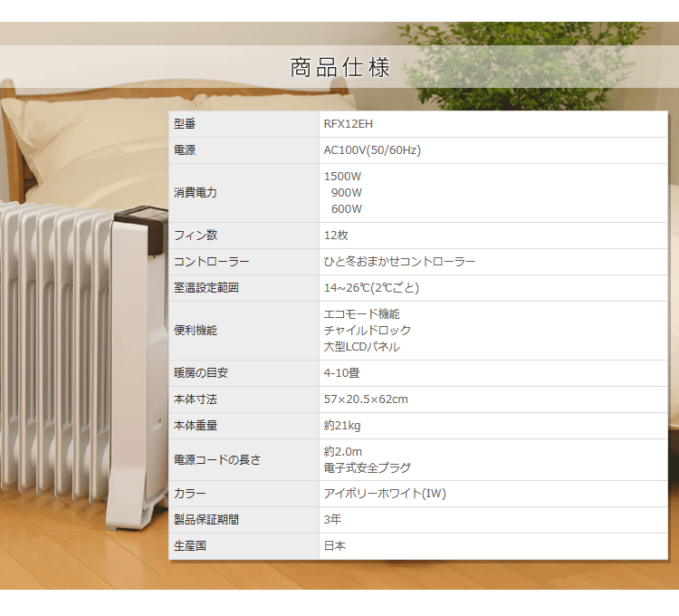Select the 1500W power consumption value
This screenshot has height=616, width=679.
[x=342, y=177]
